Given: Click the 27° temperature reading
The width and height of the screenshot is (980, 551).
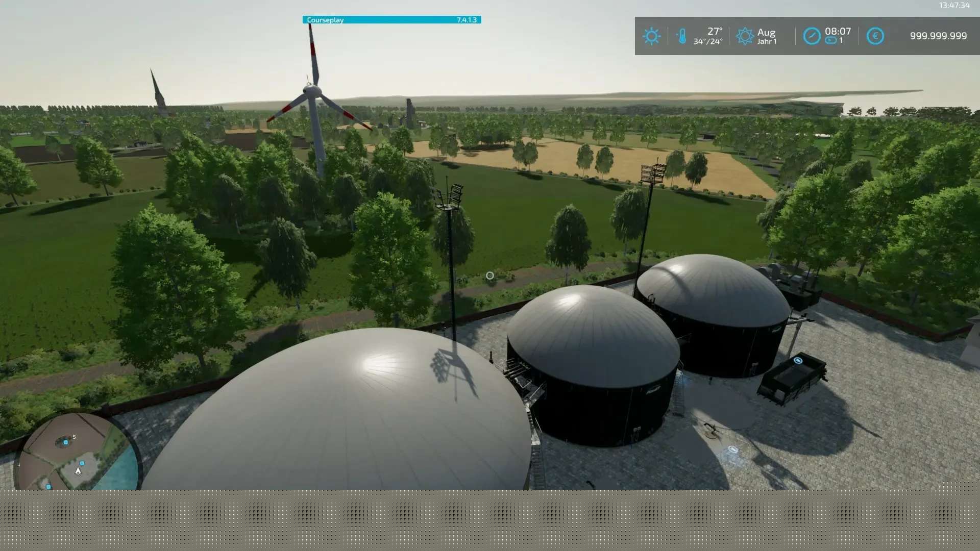Looking at the screenshot, I should (x=715, y=32).
